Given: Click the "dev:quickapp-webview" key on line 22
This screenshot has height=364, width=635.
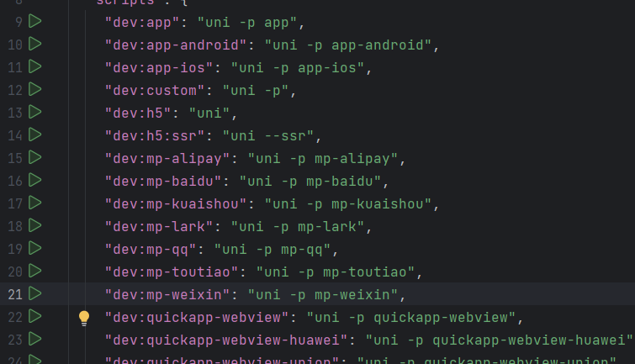Looking at the screenshot, I should click(x=197, y=318).
